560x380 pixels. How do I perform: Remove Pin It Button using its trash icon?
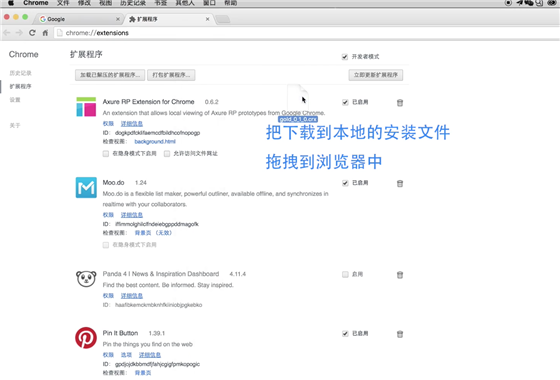400,334
